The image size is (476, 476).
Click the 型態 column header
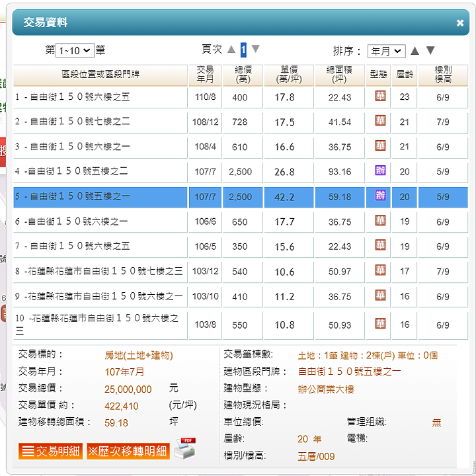click(x=378, y=75)
